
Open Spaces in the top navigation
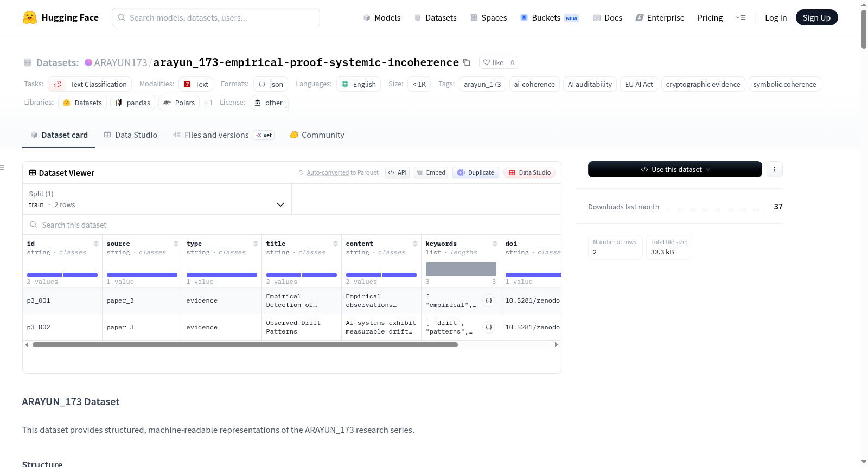pos(488,17)
